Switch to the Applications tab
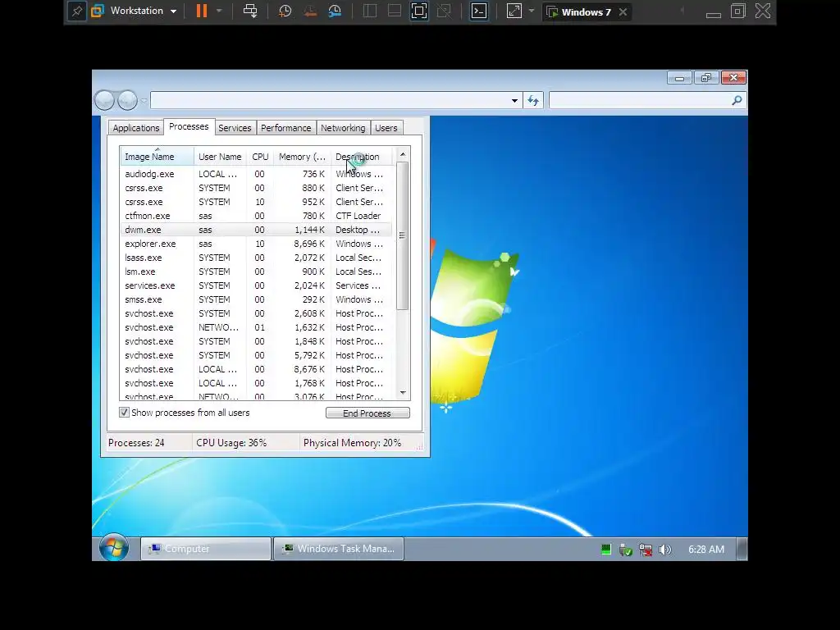840x630 pixels. pos(136,128)
